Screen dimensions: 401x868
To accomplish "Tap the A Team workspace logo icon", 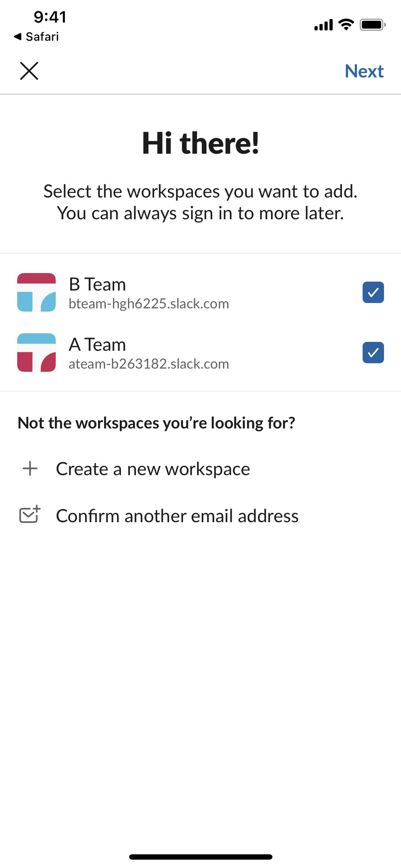I will click(x=36, y=352).
